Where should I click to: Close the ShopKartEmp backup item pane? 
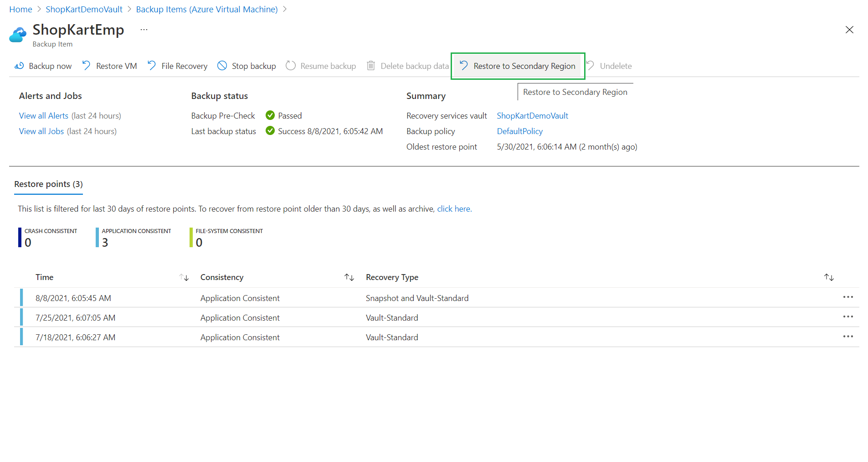(849, 30)
